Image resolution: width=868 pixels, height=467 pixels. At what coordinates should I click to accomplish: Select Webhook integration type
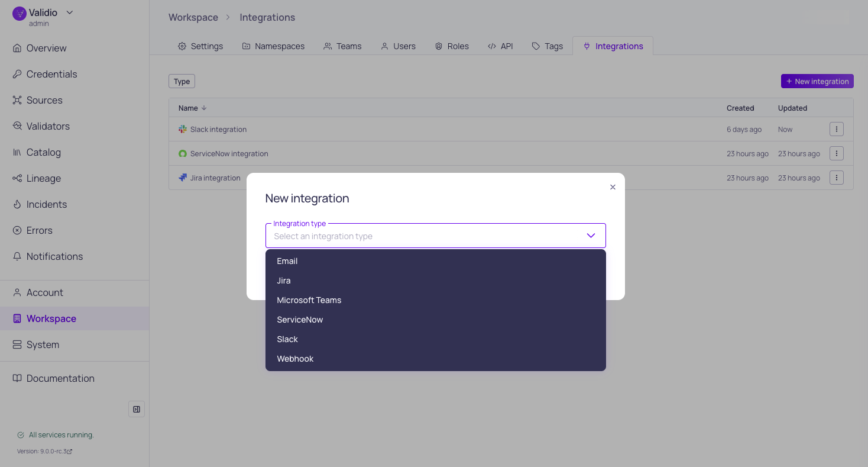pos(435,359)
